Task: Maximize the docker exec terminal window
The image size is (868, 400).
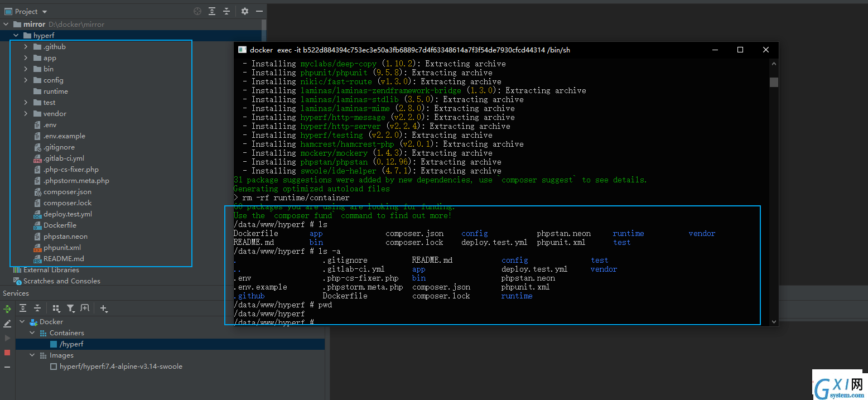Action: tap(740, 50)
